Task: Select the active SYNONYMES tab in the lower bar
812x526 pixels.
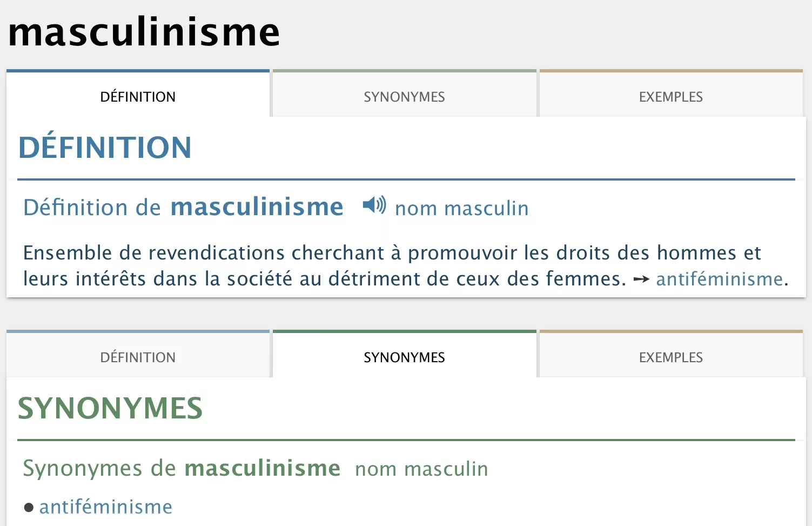Action: click(404, 357)
